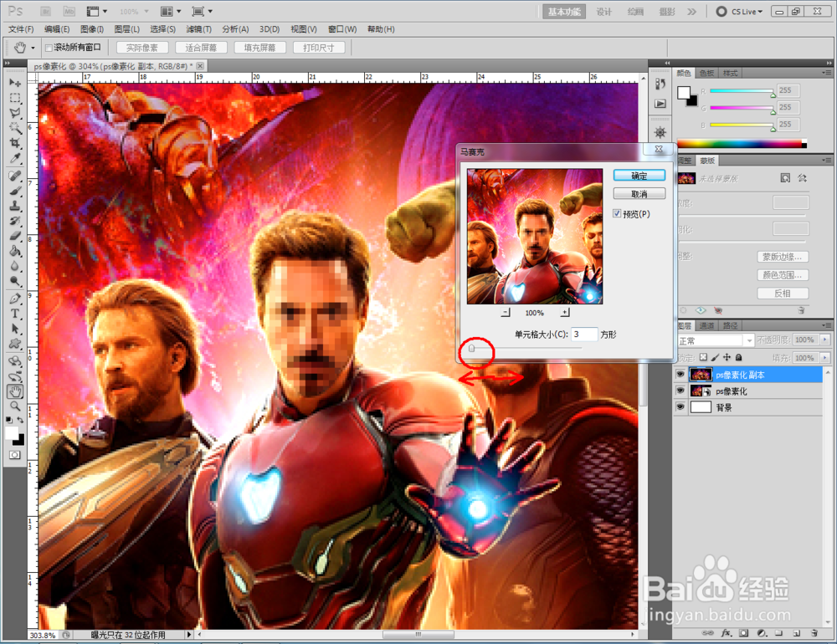Toggle the 预览(P) preview checkbox
Screen dimensions: 837x644
pos(617,213)
